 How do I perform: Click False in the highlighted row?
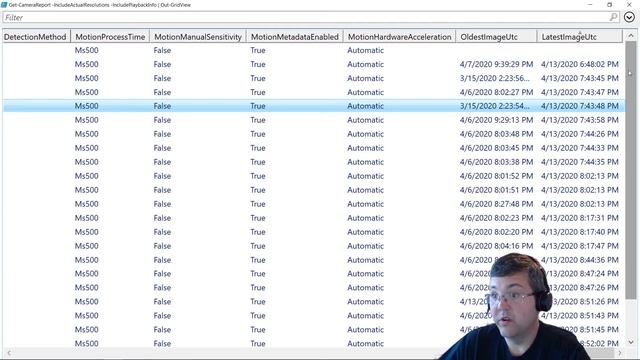pyautogui.click(x=162, y=106)
